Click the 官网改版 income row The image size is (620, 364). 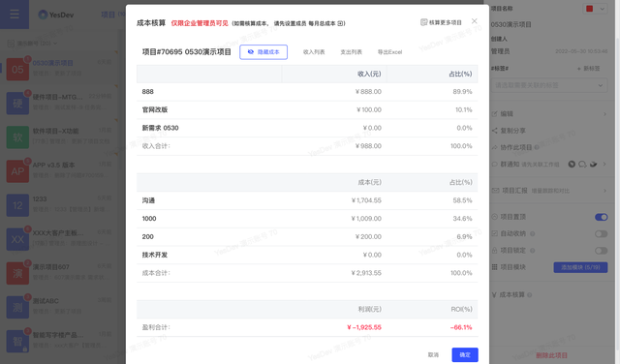point(307,109)
